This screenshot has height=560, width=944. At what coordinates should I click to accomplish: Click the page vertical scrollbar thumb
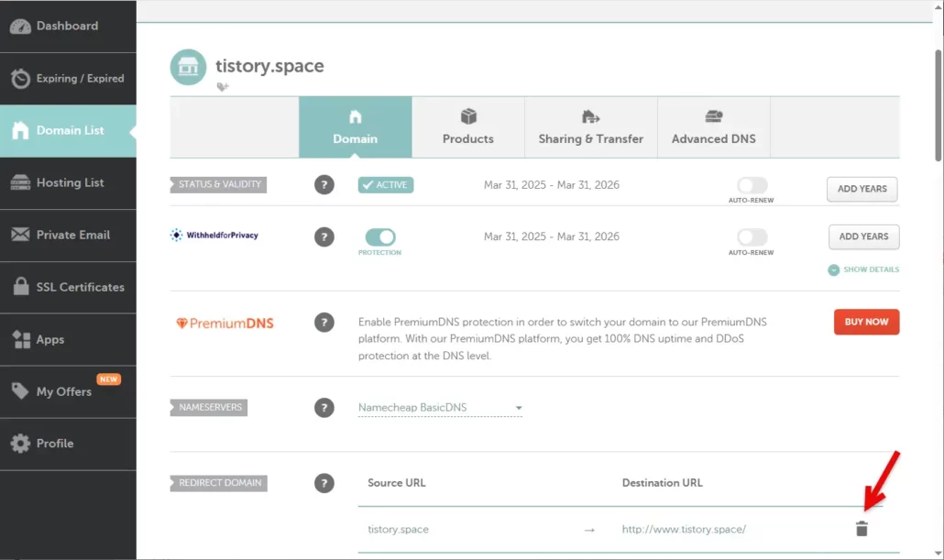click(938, 105)
